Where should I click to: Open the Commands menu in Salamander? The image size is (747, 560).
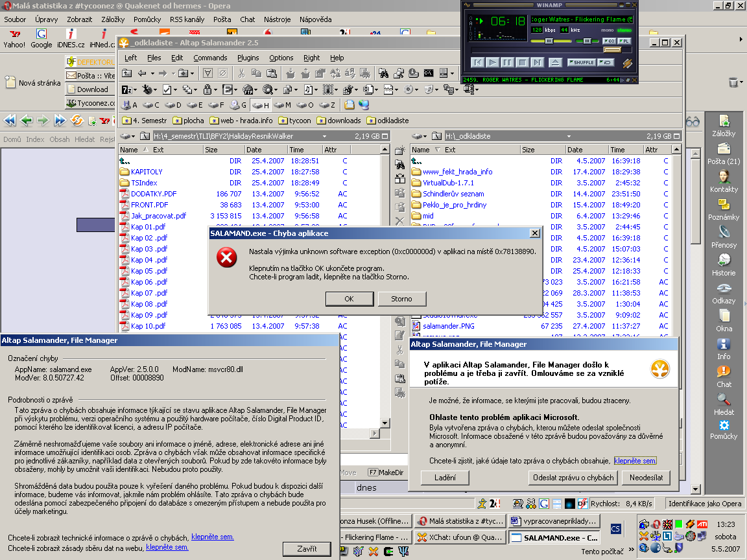coord(210,58)
